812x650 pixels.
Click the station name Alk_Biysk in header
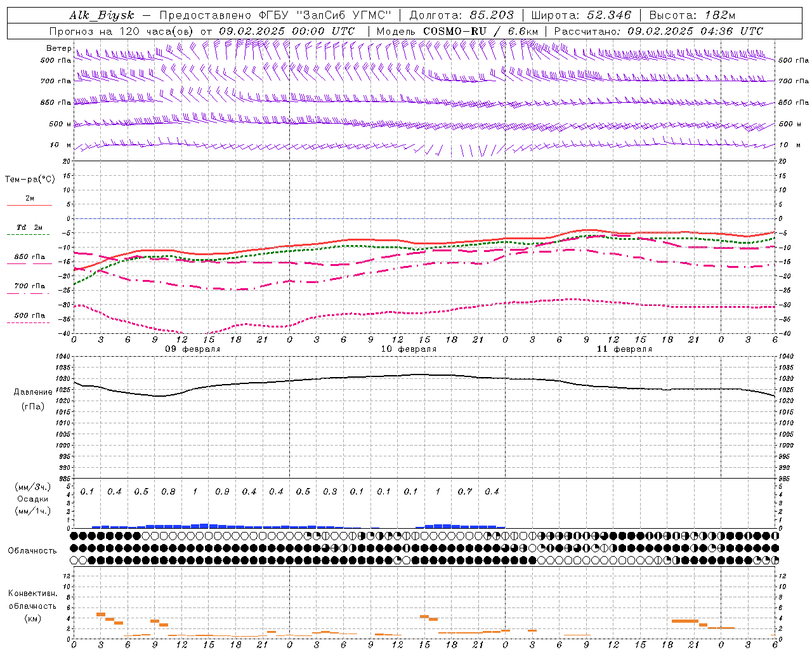[102, 15]
